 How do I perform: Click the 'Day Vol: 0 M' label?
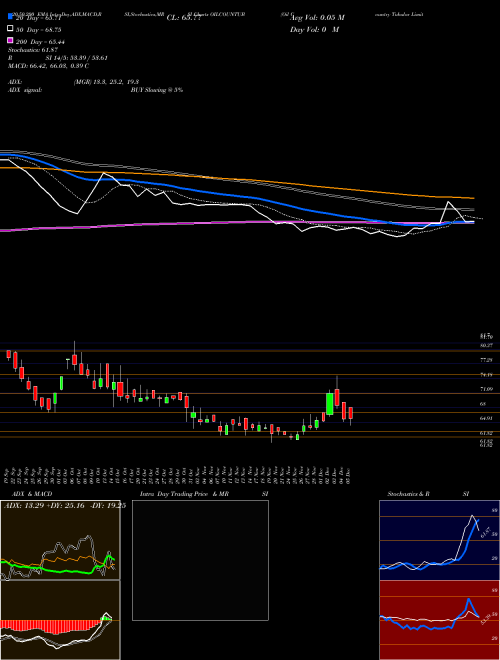[314, 29]
